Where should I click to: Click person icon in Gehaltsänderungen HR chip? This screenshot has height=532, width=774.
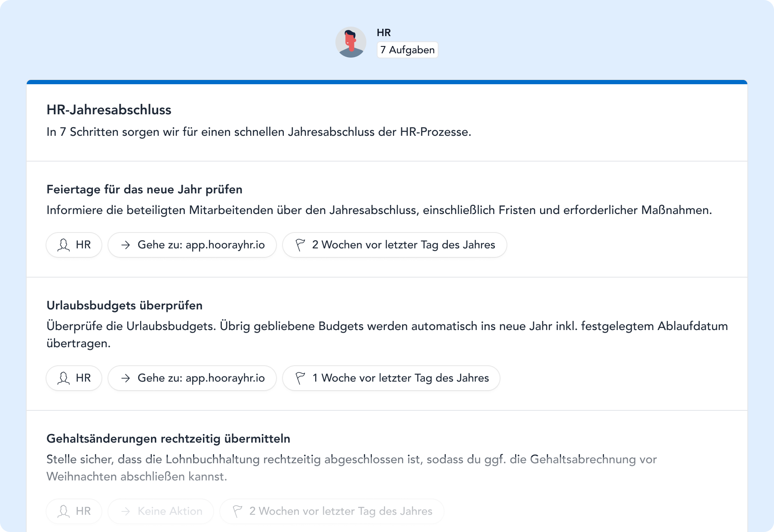click(x=64, y=511)
